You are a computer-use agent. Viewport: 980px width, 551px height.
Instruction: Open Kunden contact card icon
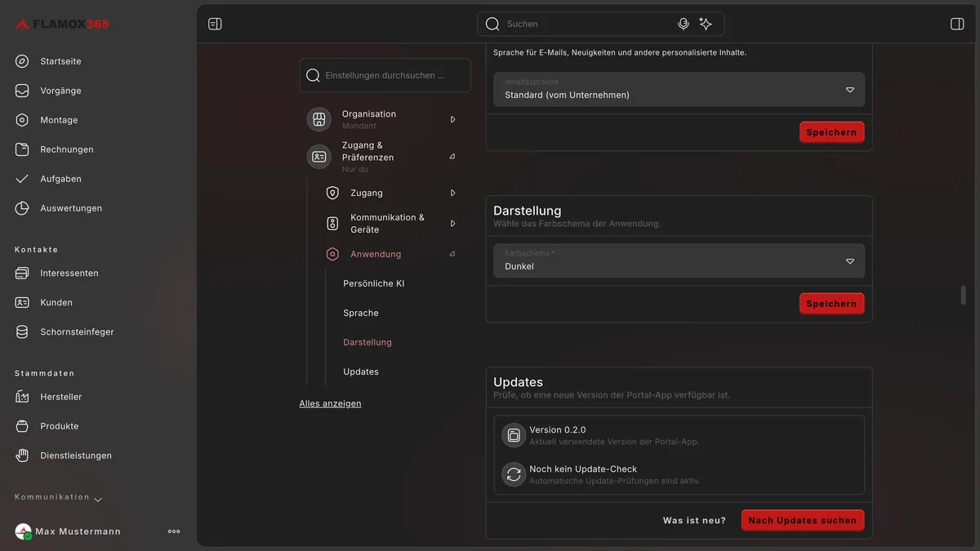point(22,302)
